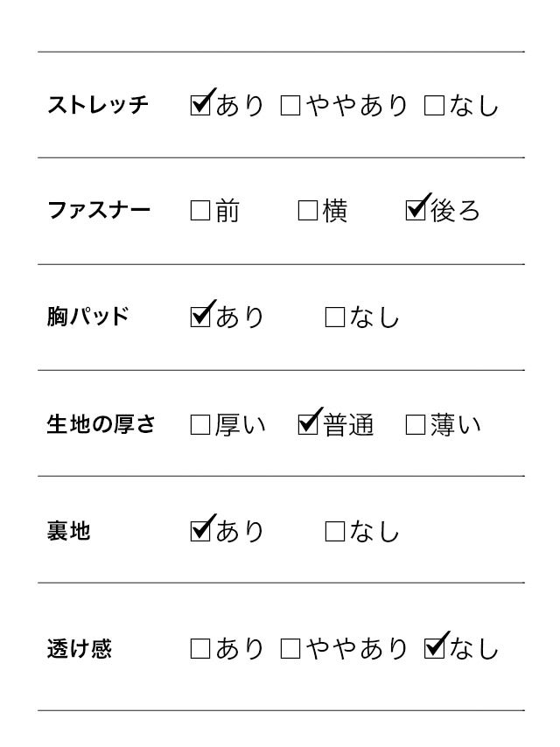This screenshot has height=747, width=560.
Task: Click the ファスナー row label
Action: coord(98,212)
